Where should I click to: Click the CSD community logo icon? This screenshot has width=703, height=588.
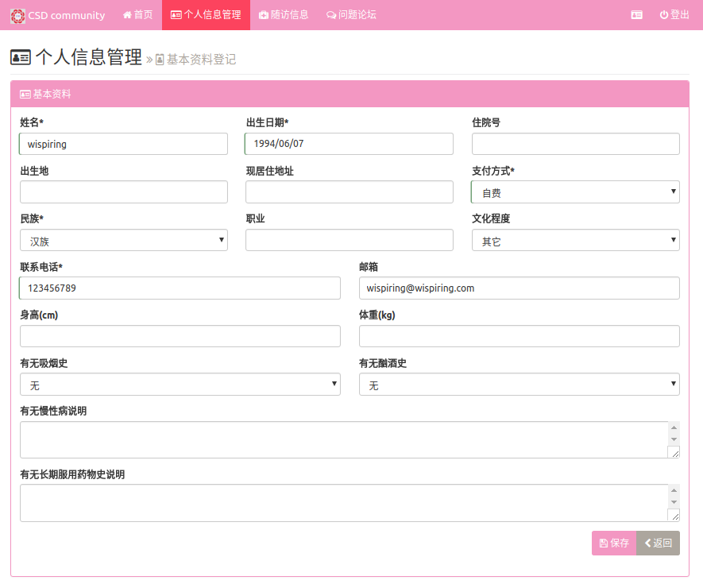click(x=17, y=15)
